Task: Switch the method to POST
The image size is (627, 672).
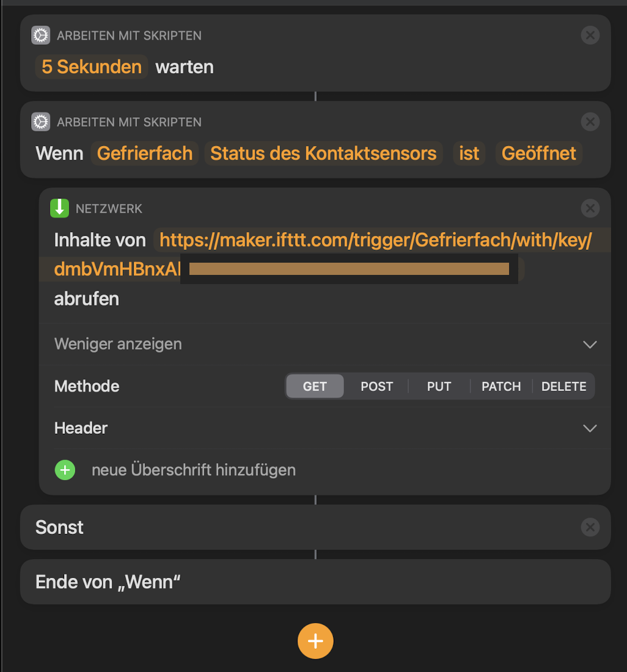Action: coord(376,387)
